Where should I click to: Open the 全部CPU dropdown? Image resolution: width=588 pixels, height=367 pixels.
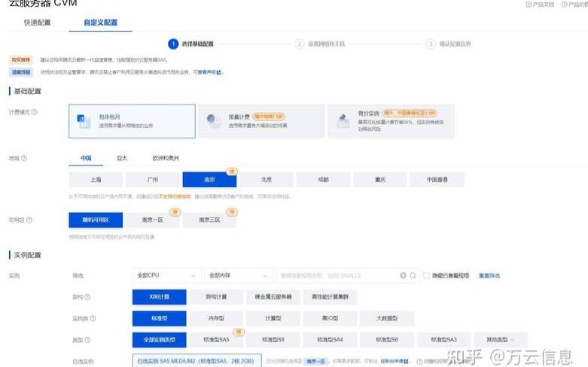[166, 275]
